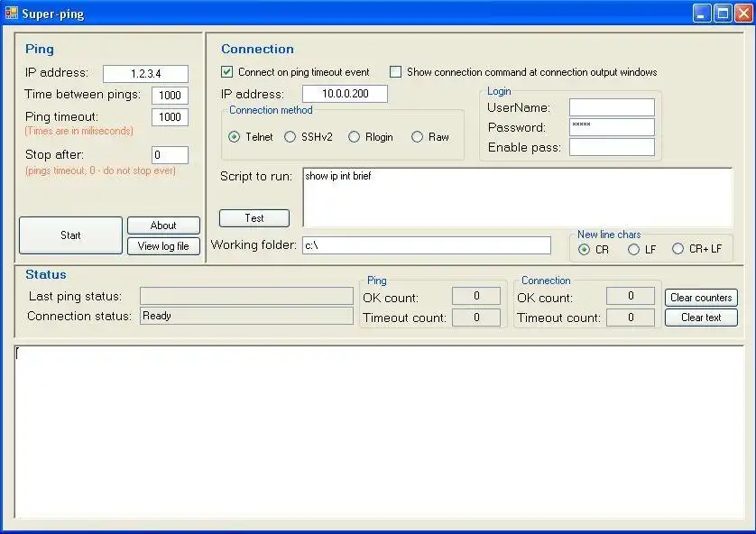Click View log file button
The width and height of the screenshot is (756, 534).
coord(163,245)
